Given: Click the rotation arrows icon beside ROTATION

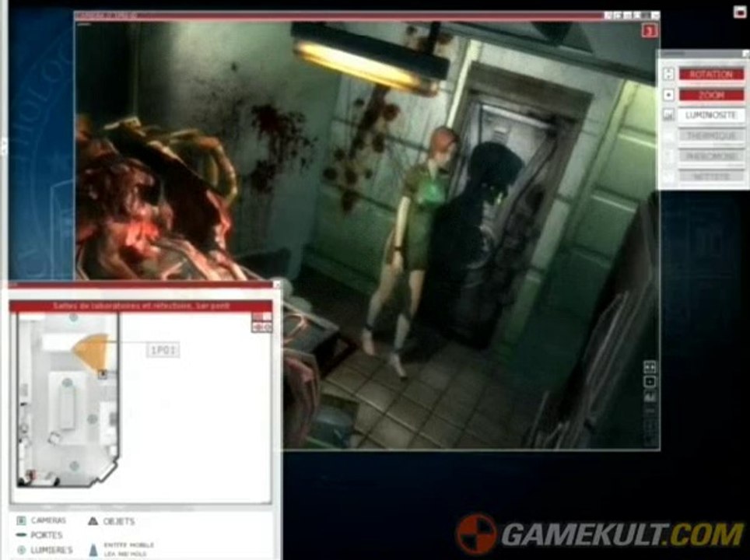Looking at the screenshot, I should click(668, 74).
